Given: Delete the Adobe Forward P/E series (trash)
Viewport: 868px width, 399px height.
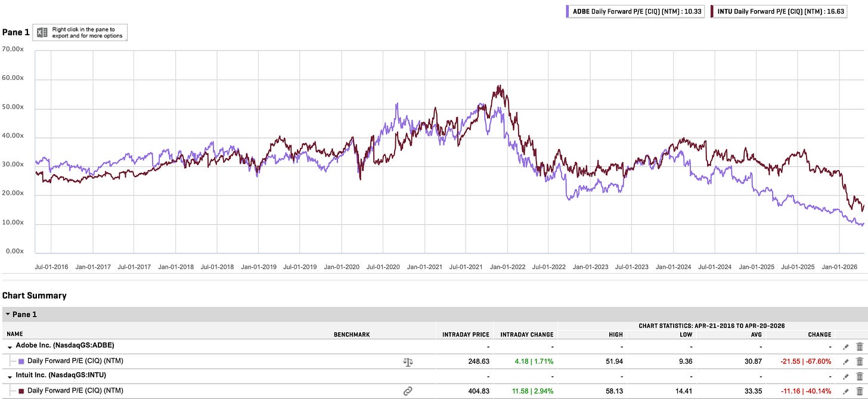Looking at the screenshot, I should 859,361.
